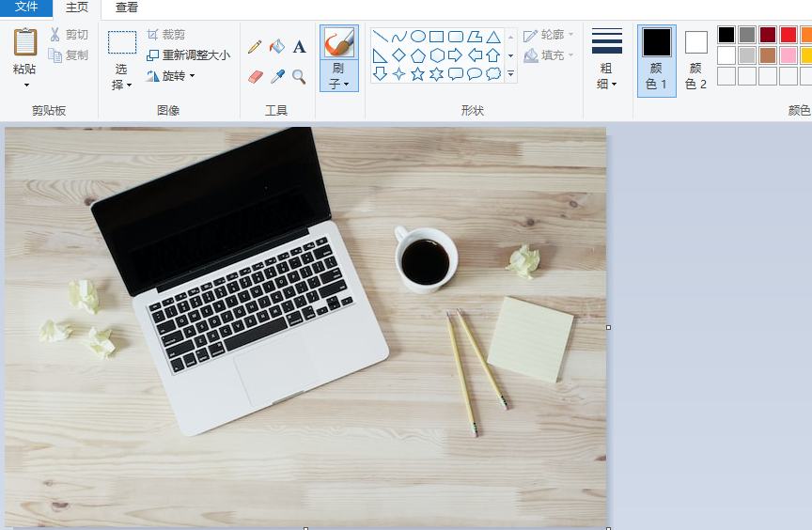This screenshot has width=812, height=530.
Task: Pick the dark gray palette swatch
Action: [x=747, y=35]
